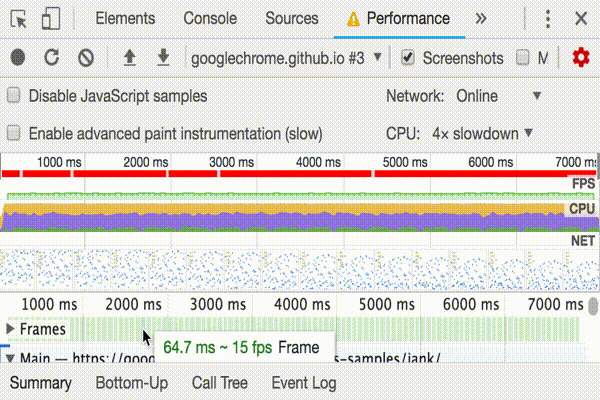Toggle the device toolbar icon
Screen dimensions: 600x400
(51, 19)
